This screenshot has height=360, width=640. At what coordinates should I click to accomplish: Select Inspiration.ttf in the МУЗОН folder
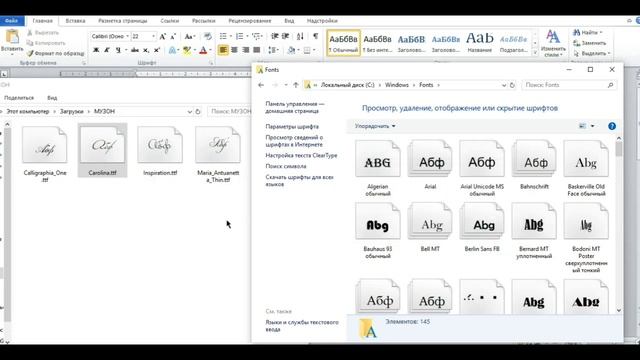pyautogui.click(x=160, y=151)
